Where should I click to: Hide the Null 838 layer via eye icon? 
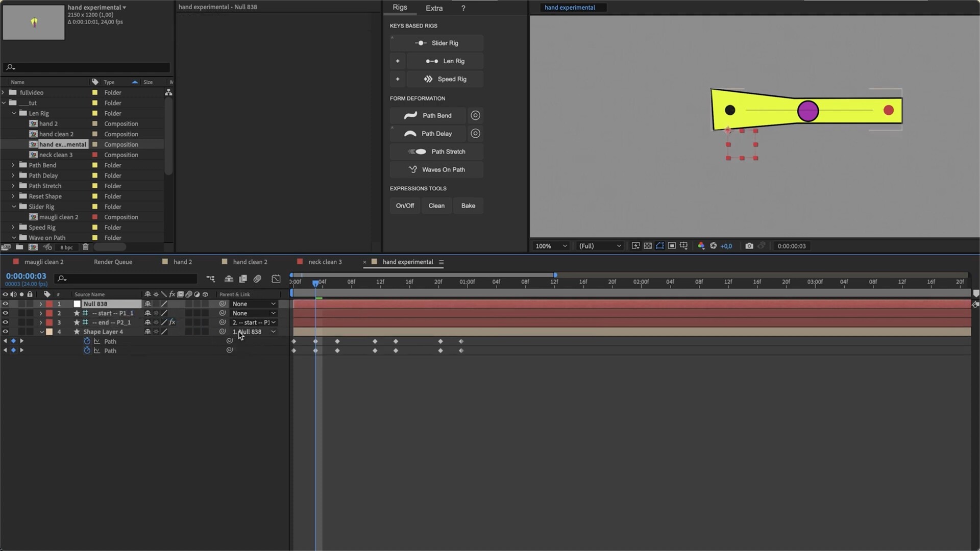6,304
